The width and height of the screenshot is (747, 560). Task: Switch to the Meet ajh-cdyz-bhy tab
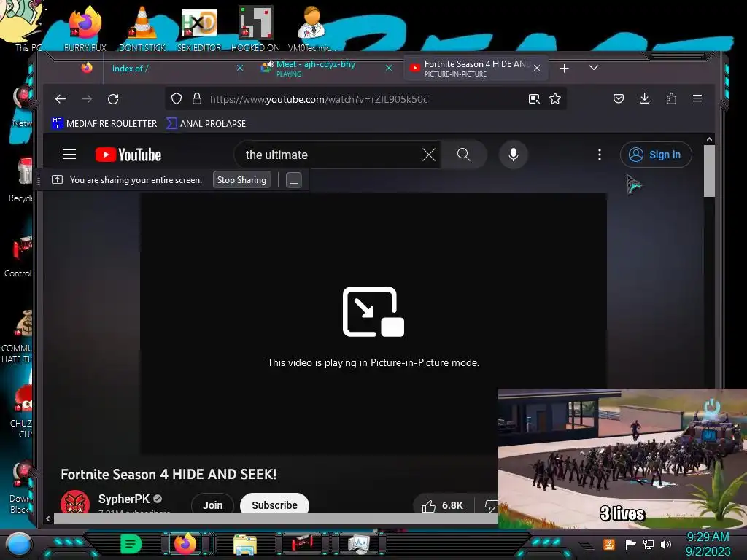tap(324, 69)
